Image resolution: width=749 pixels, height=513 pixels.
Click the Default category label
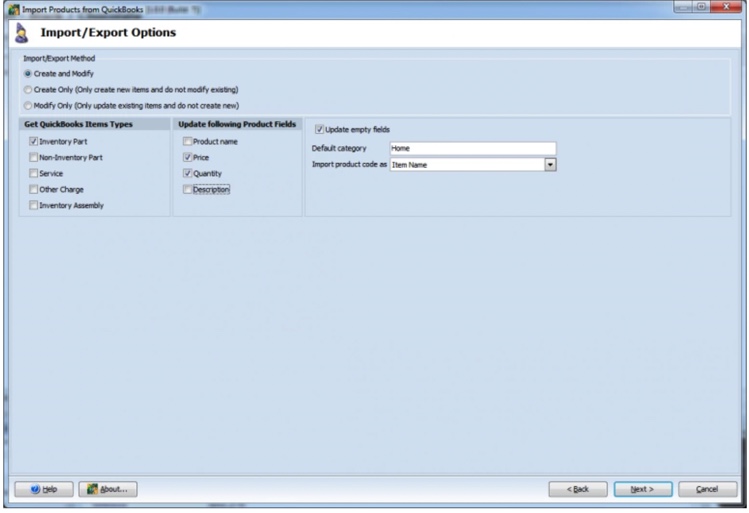[x=339, y=149]
